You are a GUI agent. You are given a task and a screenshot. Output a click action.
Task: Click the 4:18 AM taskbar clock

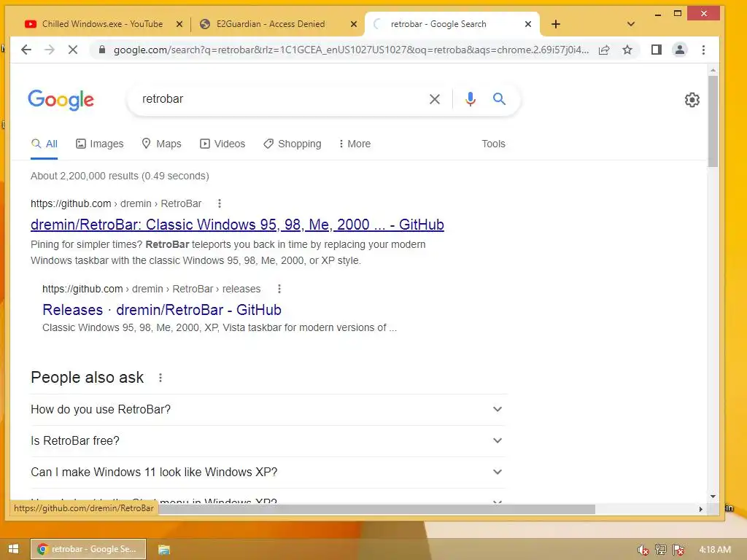tap(715, 550)
